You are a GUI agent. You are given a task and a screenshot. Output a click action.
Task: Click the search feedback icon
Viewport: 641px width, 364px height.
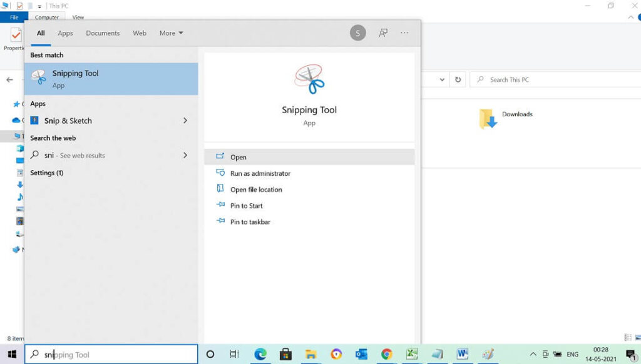pos(383,33)
